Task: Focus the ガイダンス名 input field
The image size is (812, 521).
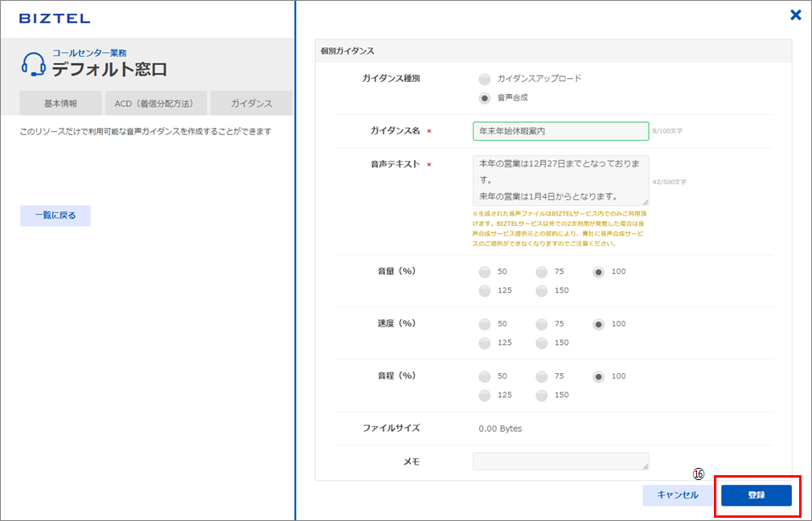Action: [560, 131]
